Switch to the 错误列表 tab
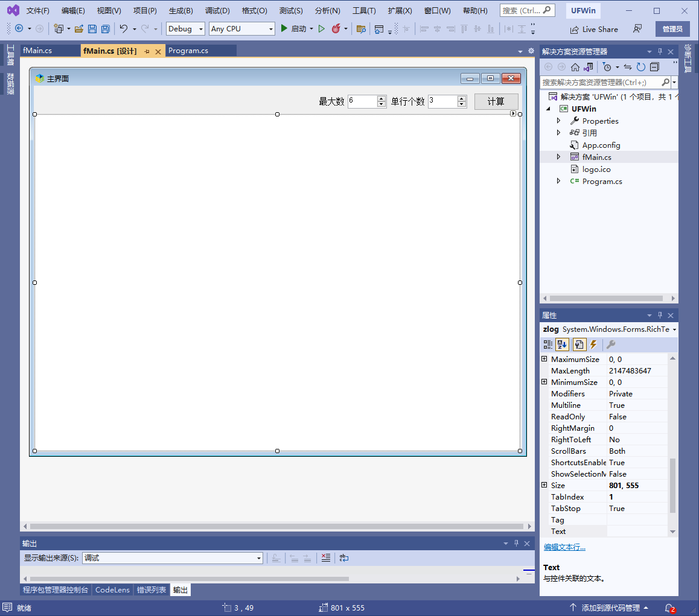 point(152,589)
